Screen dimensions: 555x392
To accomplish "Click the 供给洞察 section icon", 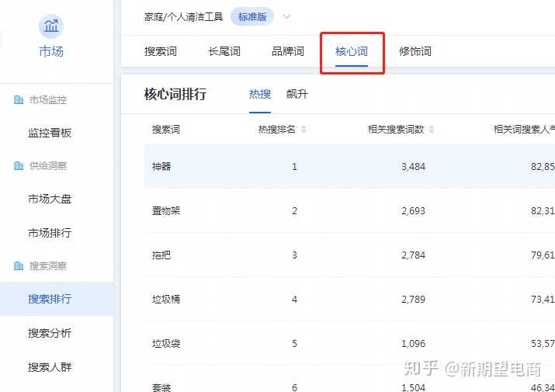I will [x=19, y=165].
